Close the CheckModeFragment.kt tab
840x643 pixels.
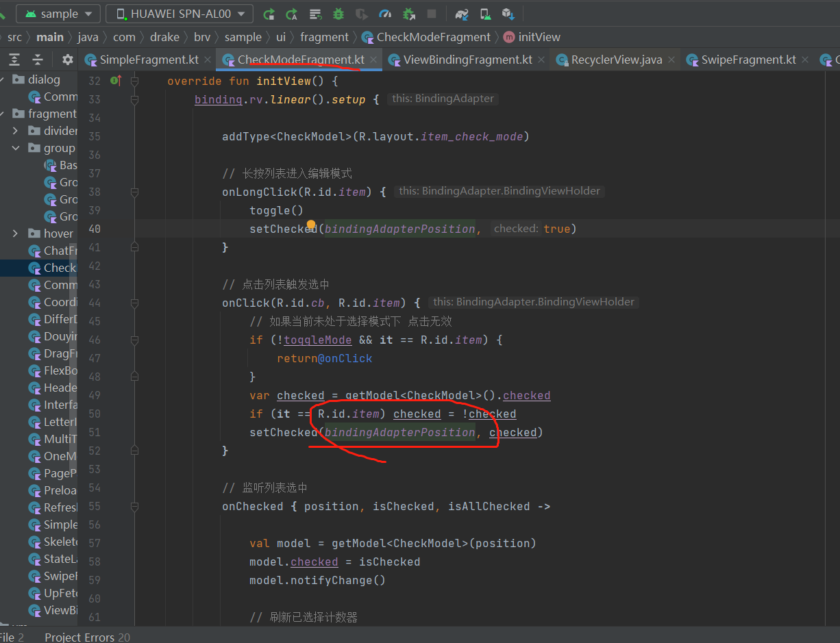coord(373,60)
